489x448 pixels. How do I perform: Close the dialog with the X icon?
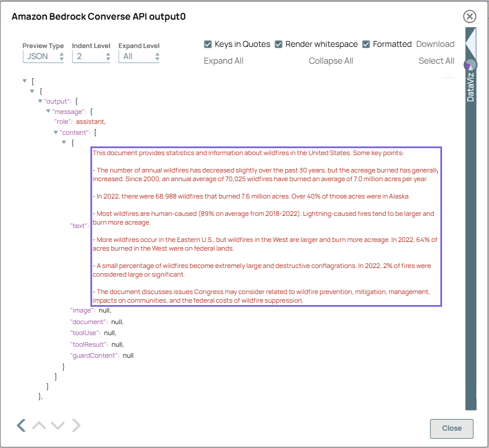click(469, 16)
